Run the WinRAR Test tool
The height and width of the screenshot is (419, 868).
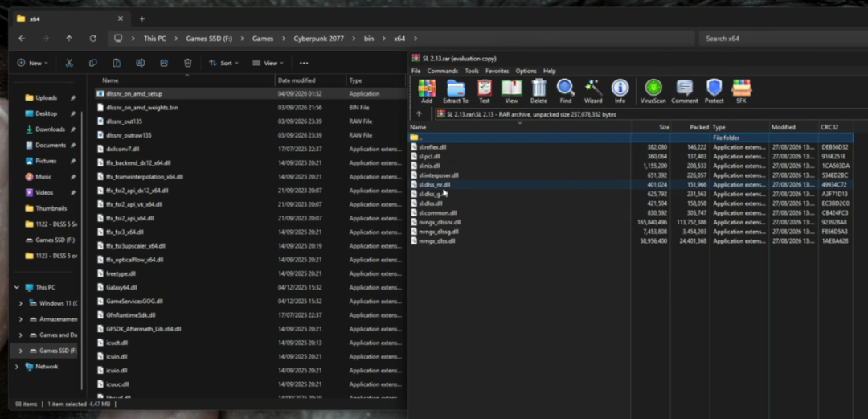[x=485, y=92]
